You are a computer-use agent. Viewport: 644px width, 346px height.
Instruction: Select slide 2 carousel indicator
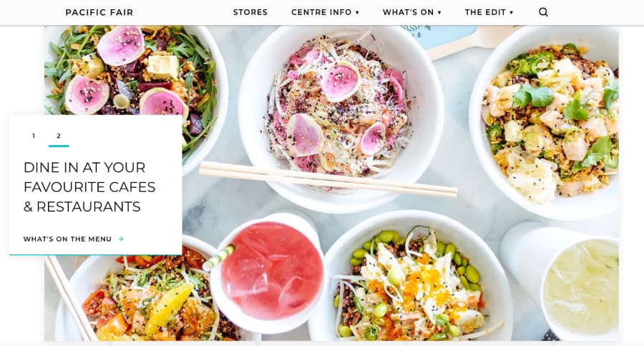click(x=59, y=136)
